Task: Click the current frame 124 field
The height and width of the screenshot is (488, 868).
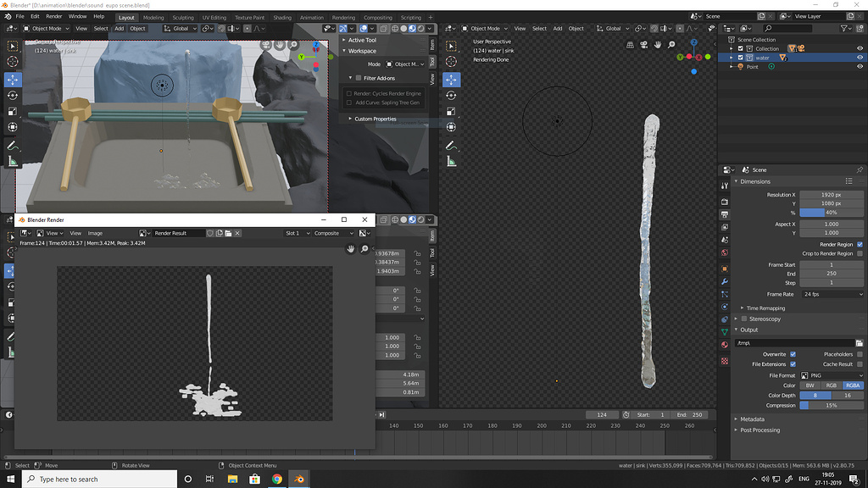Action: click(x=602, y=415)
